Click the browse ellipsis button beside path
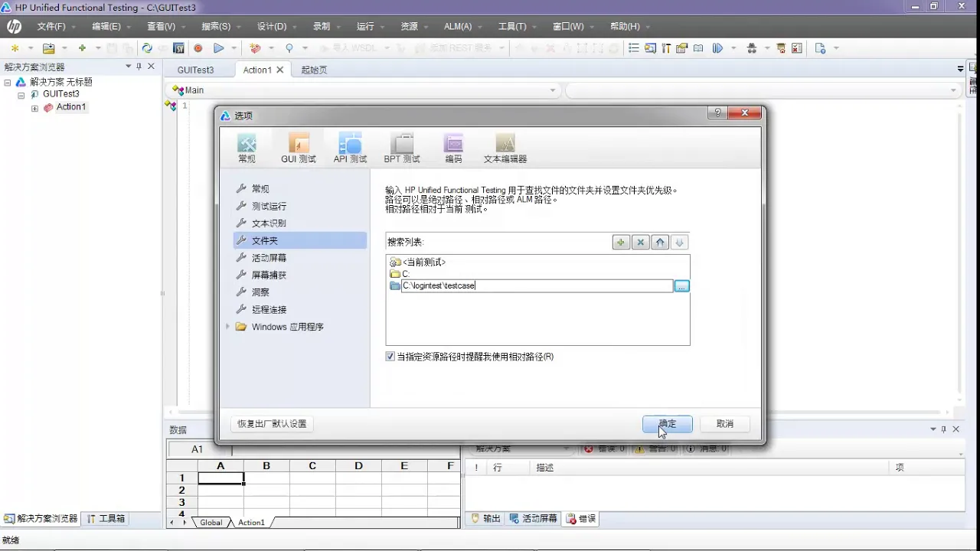The height and width of the screenshot is (551, 980). pos(682,285)
